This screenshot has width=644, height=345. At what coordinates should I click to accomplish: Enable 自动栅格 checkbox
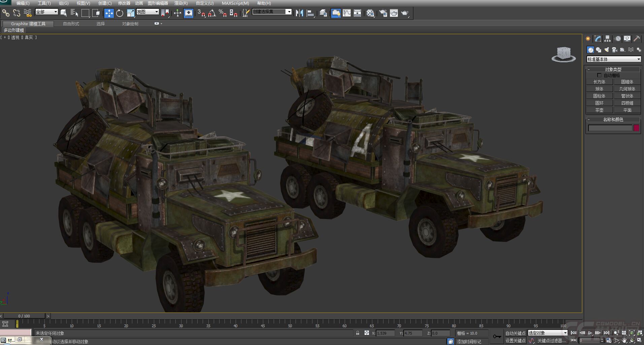(x=599, y=75)
